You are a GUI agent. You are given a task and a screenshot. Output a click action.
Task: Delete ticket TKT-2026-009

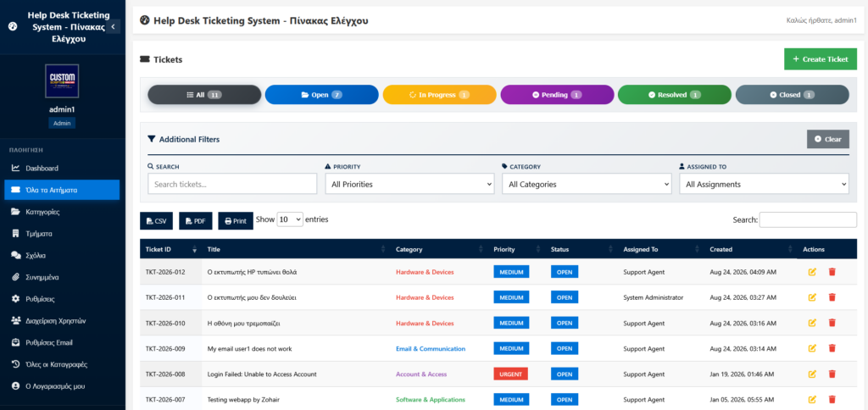tap(832, 348)
